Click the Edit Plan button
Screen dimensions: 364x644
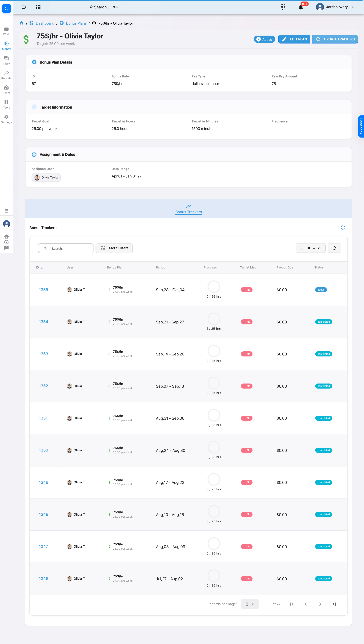point(294,39)
